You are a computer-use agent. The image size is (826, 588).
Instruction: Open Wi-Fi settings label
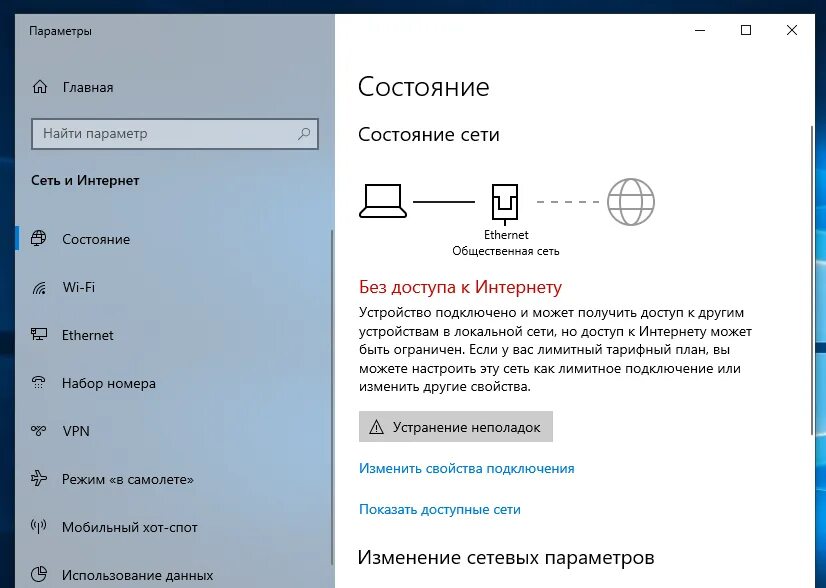click(78, 287)
